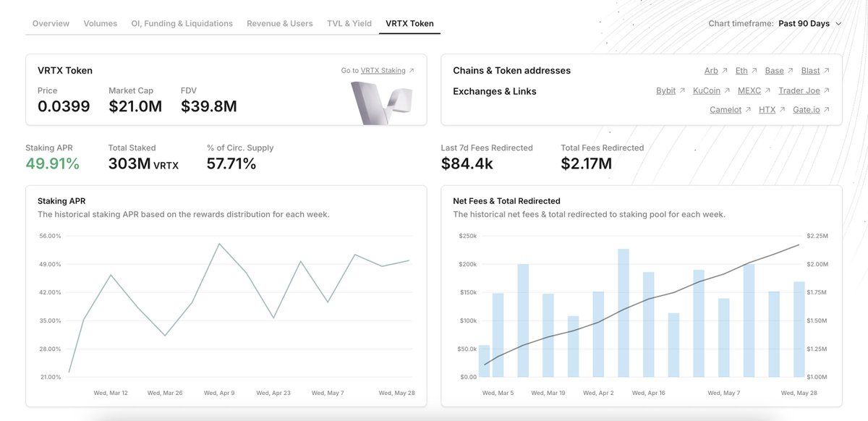
Task: Click the 49.91% staking APR value
Action: 52,164
